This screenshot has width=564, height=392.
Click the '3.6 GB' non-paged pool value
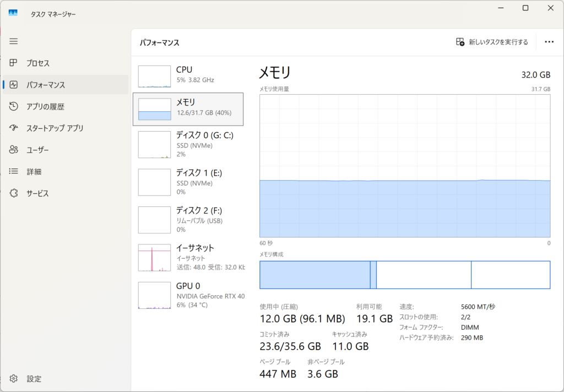tap(323, 374)
